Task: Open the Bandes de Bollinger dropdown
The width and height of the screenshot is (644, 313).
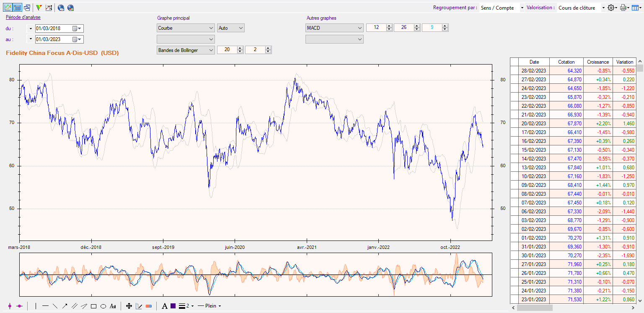Action: (186, 50)
